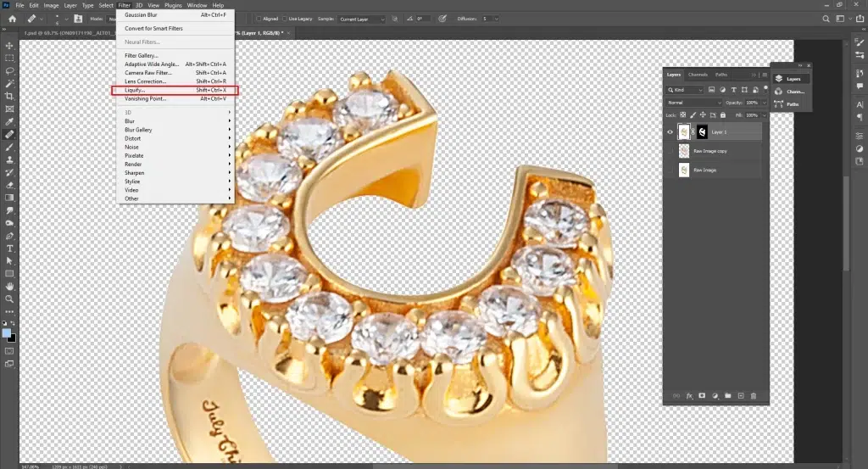Screen dimensions: 868x469
Task: Click the Opacity 100% field
Action: pos(753,103)
